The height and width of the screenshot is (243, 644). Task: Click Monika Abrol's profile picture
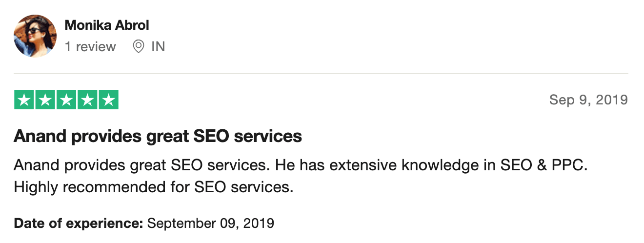pyautogui.click(x=35, y=36)
